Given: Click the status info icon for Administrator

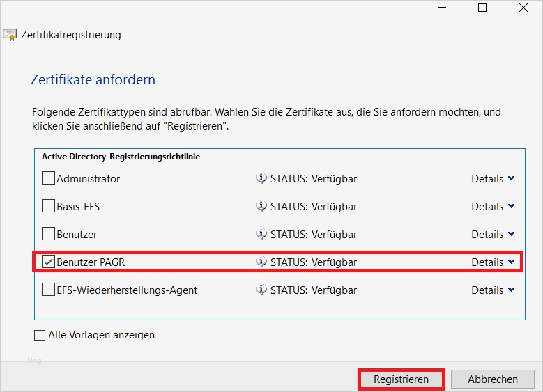Looking at the screenshot, I should tap(261, 179).
